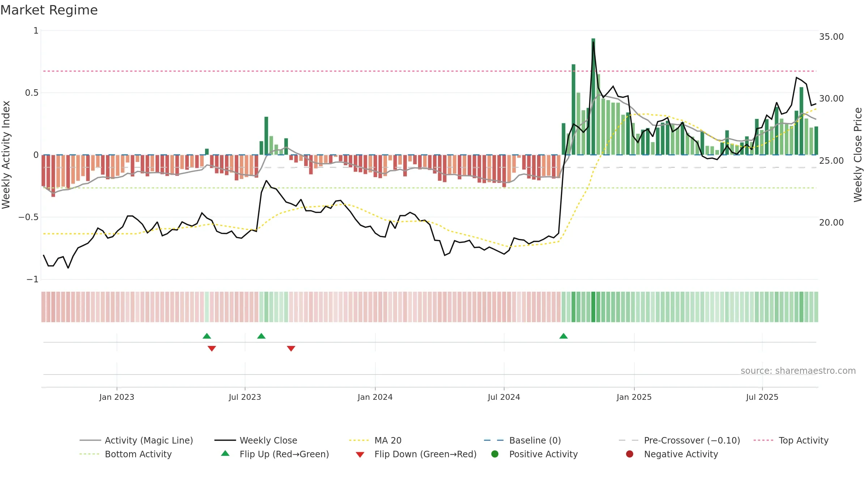
Task: Click the lone green regime segment before Jul 2023
Action: coord(207,307)
